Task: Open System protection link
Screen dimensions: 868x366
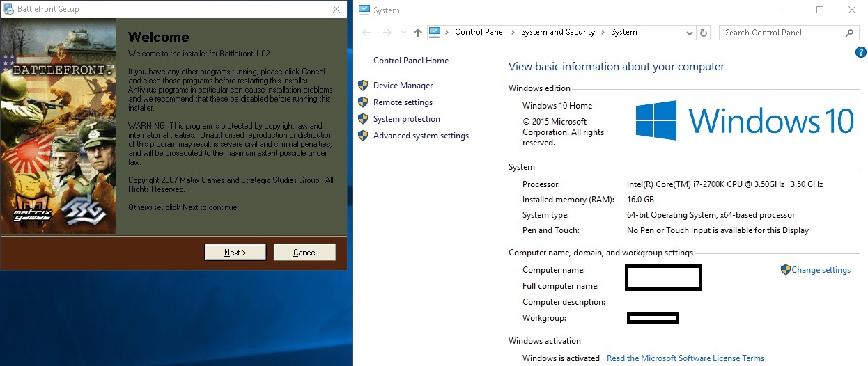Action: [407, 119]
